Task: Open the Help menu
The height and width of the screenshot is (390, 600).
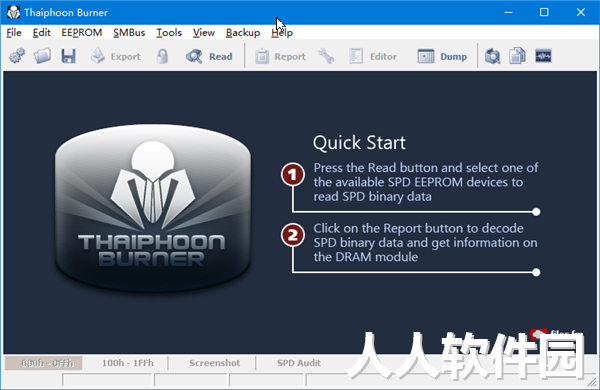Action: click(282, 33)
